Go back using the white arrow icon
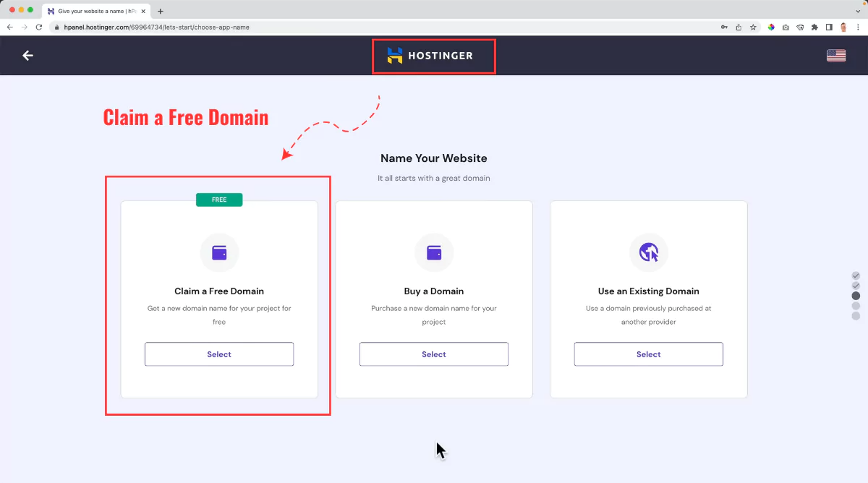The image size is (868, 483). (28, 56)
